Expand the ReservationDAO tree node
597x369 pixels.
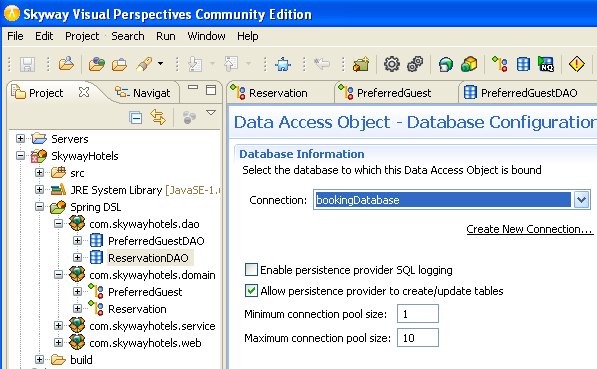(77, 257)
